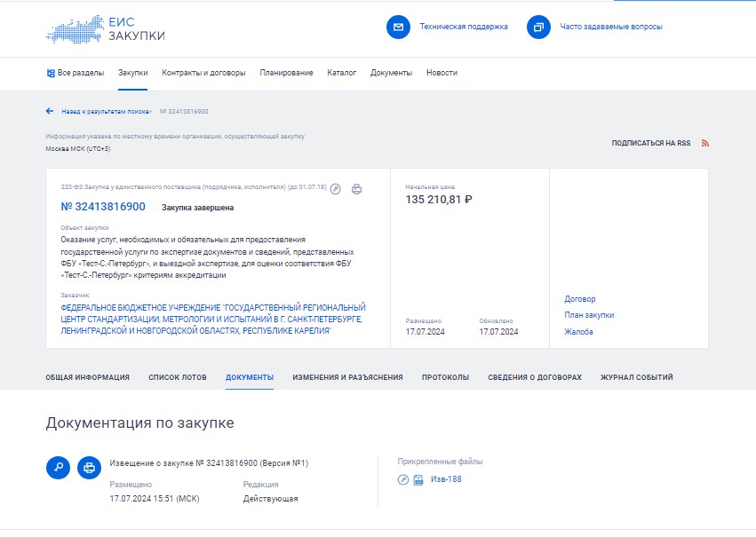This screenshot has width=756, height=537.
Task: Click the document download icon near Изв-188
Action: 418,479
